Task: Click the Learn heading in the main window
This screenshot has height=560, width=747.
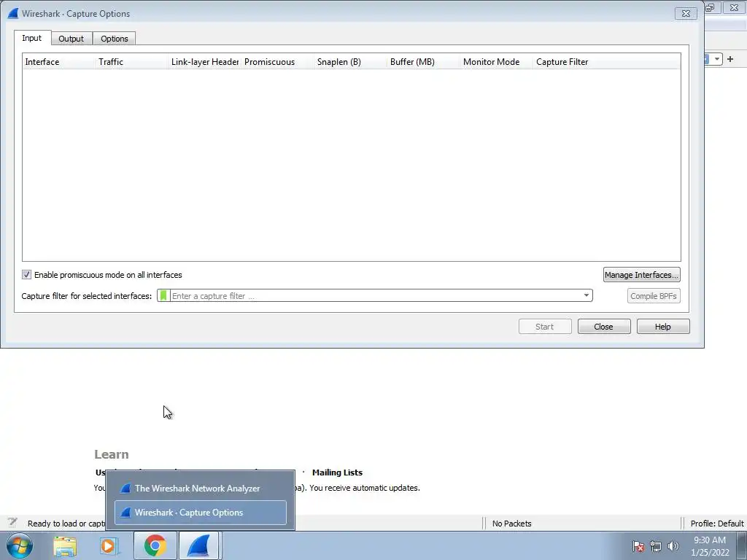Action: pyautogui.click(x=112, y=454)
